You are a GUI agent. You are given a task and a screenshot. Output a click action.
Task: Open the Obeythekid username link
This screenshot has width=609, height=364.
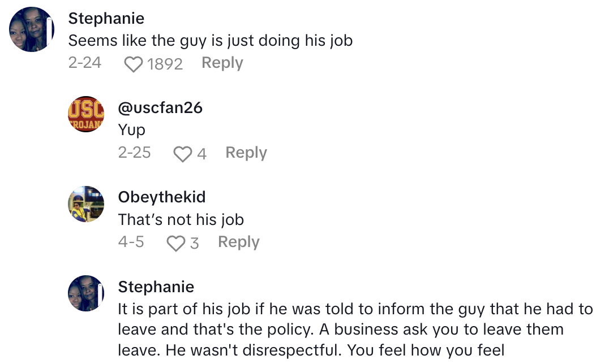(x=162, y=197)
